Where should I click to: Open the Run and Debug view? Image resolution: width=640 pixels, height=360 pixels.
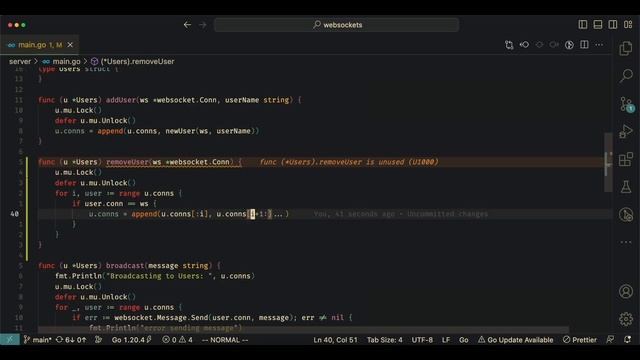pyautogui.click(x=626, y=131)
